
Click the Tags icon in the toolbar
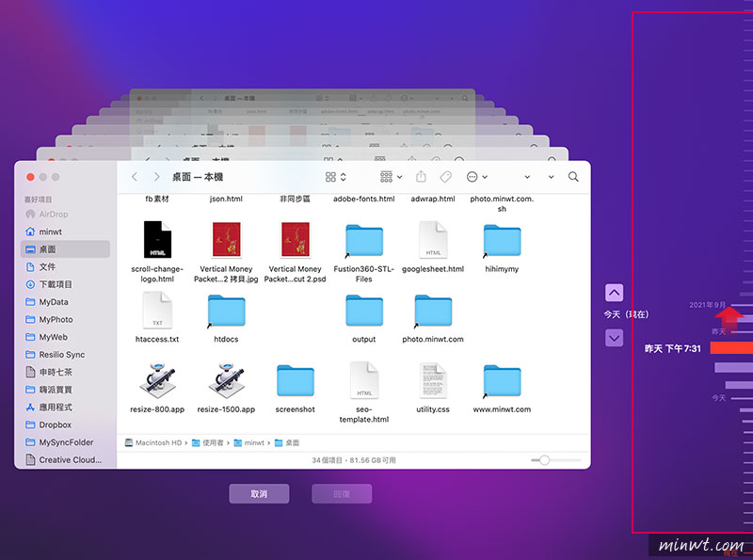[446, 177]
